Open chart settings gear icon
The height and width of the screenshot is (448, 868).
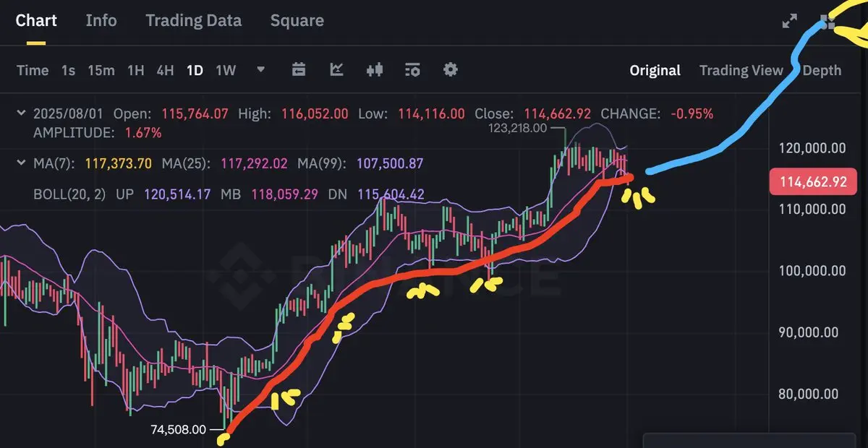pos(451,69)
